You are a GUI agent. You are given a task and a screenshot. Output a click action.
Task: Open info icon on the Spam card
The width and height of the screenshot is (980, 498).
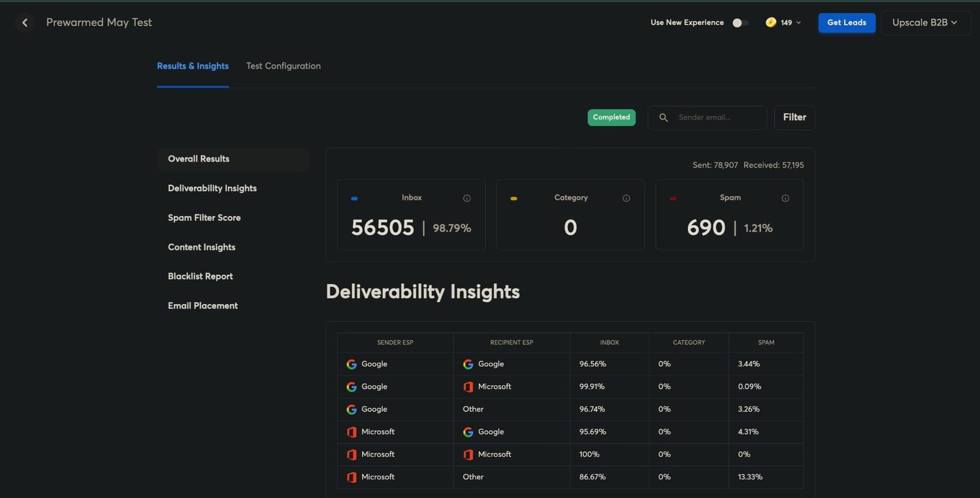click(785, 198)
